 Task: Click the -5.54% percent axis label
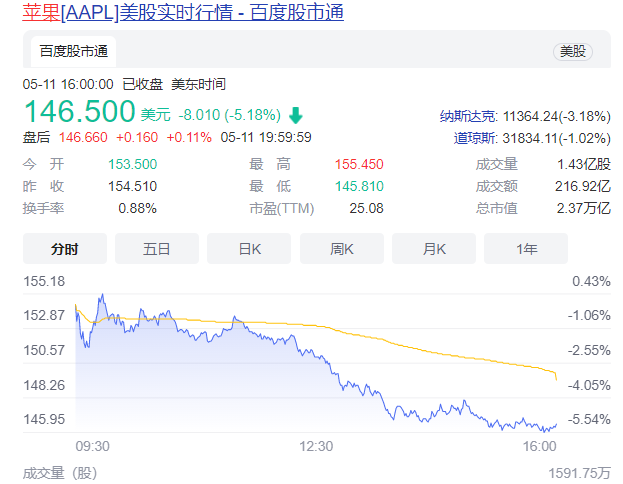pos(589,419)
